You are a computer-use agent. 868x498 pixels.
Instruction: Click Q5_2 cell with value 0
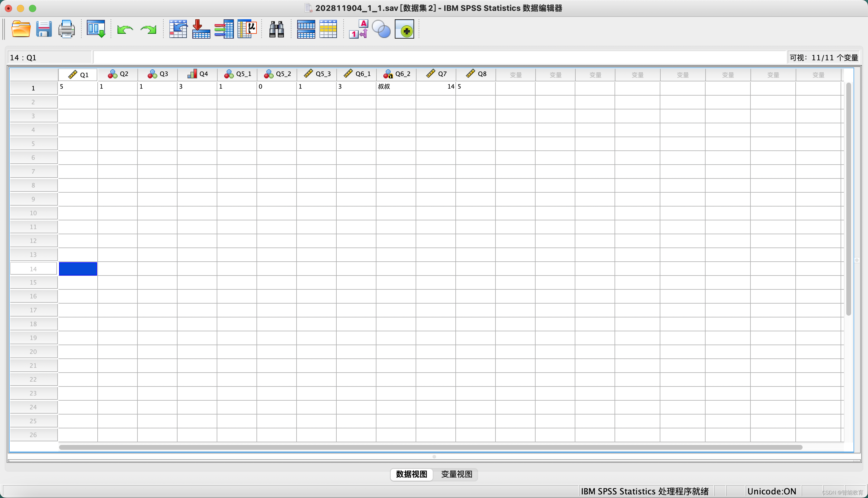(277, 88)
